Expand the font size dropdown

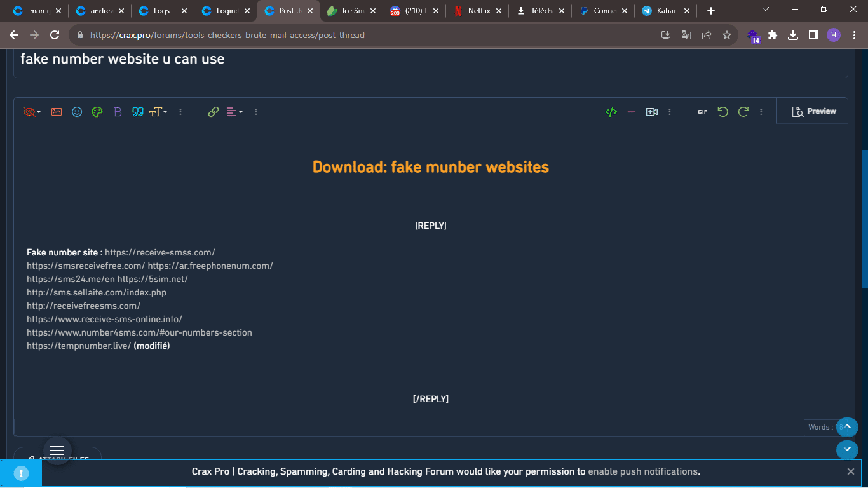pyautogui.click(x=158, y=112)
